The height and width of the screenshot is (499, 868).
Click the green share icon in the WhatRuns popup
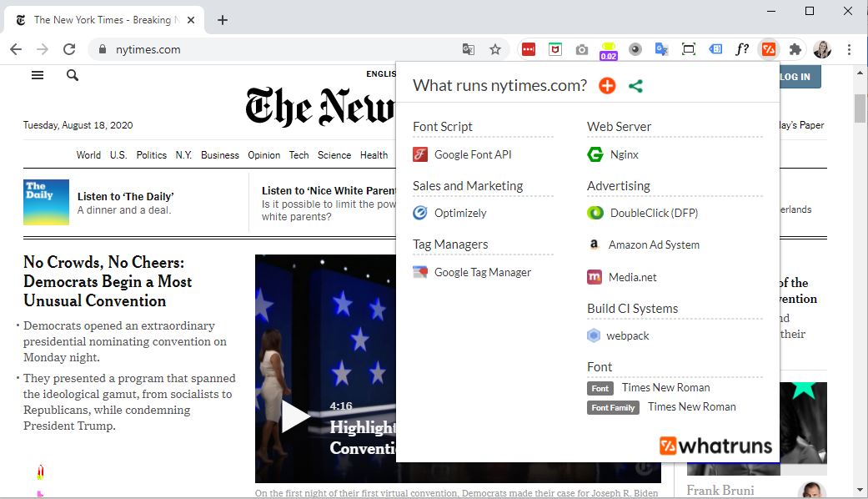(635, 86)
